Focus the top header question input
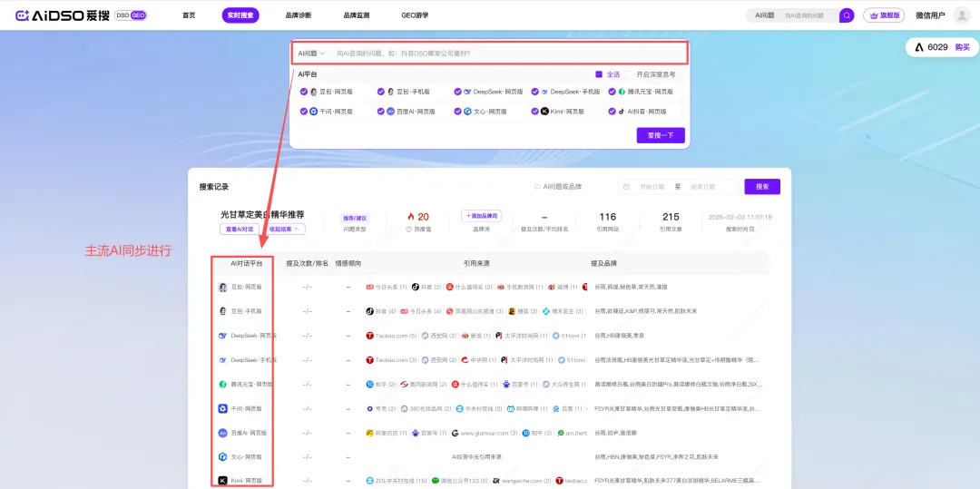 (x=808, y=15)
